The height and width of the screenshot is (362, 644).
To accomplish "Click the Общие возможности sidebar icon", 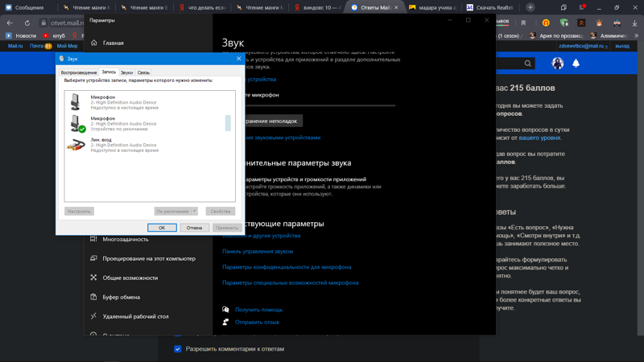I will tap(93, 278).
